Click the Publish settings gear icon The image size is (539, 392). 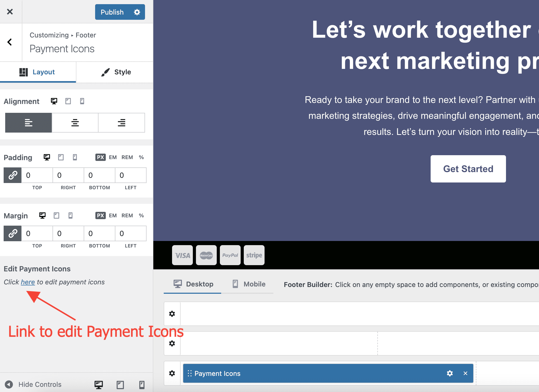pyautogui.click(x=137, y=12)
